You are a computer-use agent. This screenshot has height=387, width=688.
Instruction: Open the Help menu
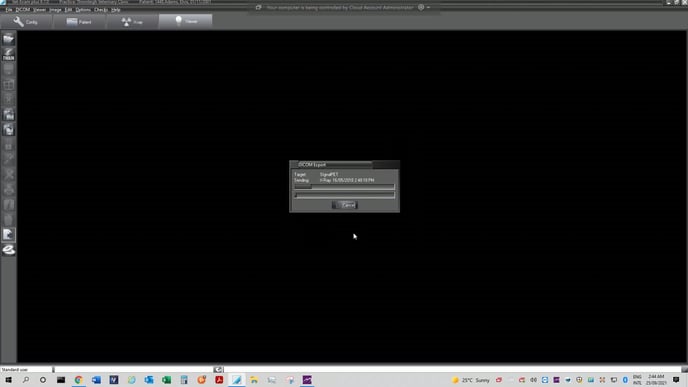click(x=115, y=10)
